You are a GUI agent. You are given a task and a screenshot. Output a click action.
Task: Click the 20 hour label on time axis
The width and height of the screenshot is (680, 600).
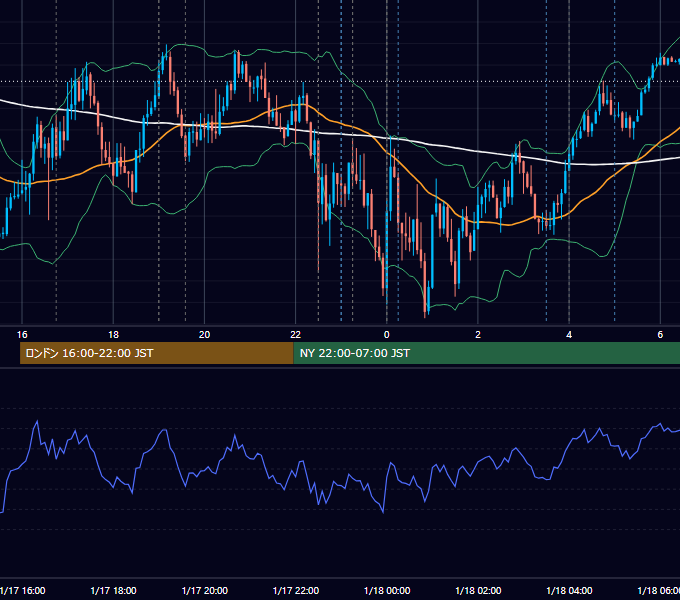[204, 335]
